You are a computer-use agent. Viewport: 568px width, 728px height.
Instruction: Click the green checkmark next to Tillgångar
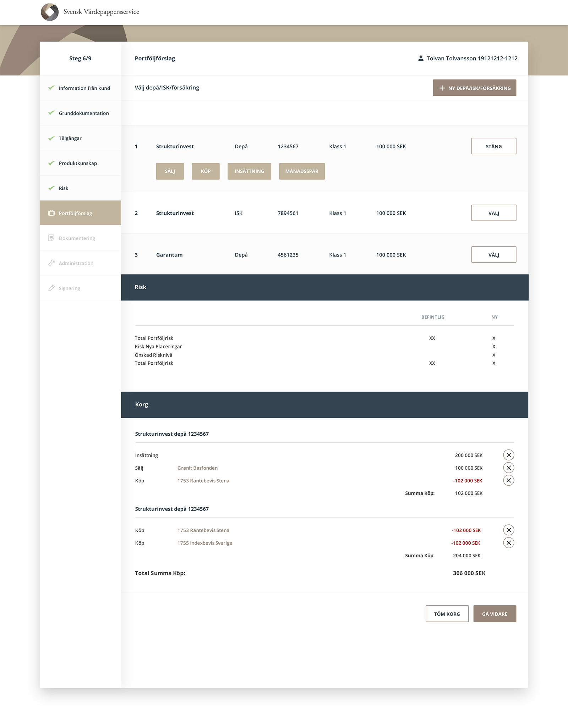[x=51, y=138]
